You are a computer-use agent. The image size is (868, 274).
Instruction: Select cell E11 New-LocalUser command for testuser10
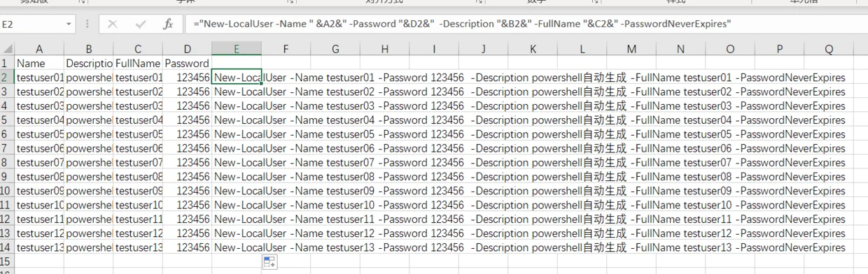(x=237, y=205)
